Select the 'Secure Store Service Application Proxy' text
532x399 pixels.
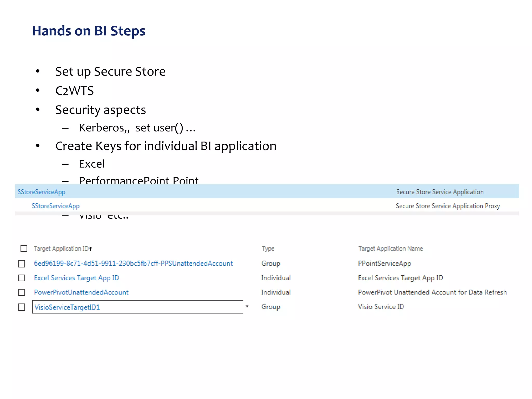tap(448, 206)
